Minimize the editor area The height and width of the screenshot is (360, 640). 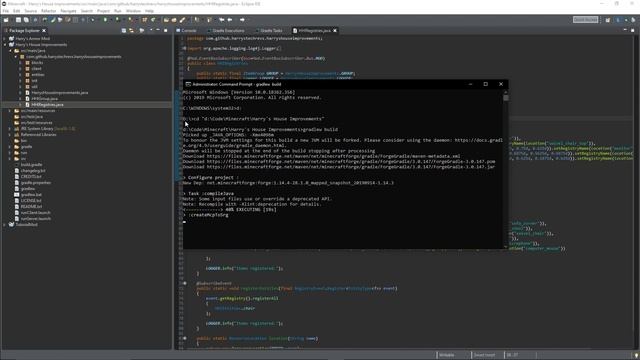pyautogui.click(x=625, y=30)
